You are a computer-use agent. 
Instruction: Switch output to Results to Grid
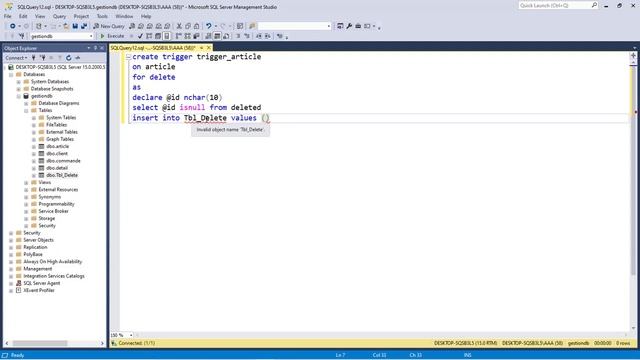pyautogui.click(x=217, y=36)
